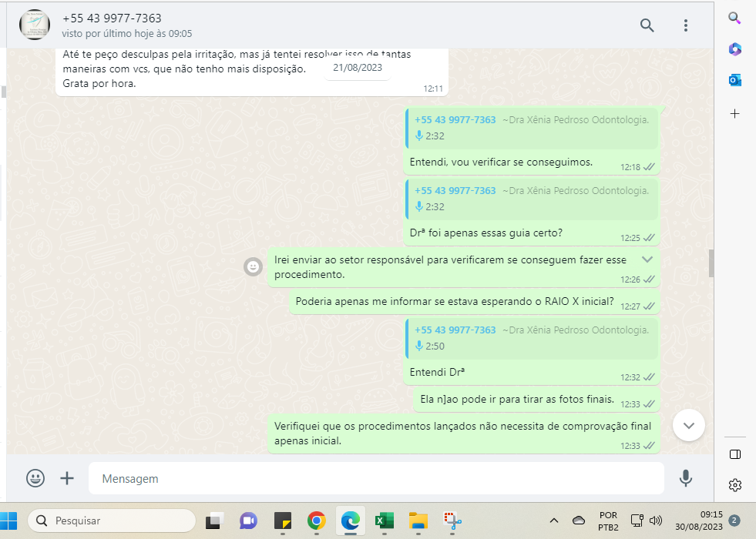
Task: Search within this WhatsApp conversation
Action: point(647,25)
